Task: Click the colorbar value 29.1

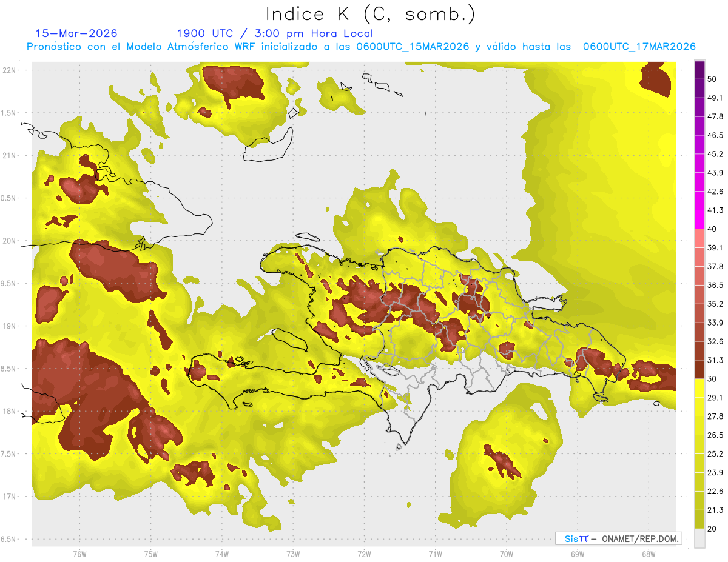Action: click(x=715, y=398)
